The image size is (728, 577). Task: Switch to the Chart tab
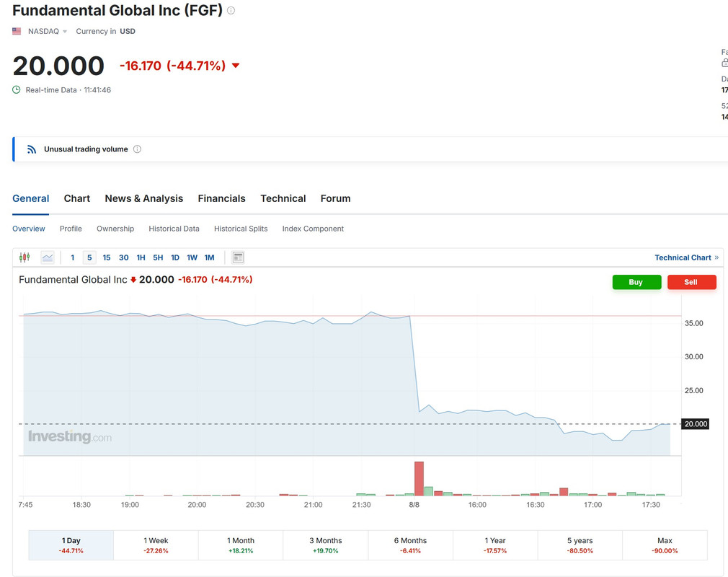click(x=77, y=198)
